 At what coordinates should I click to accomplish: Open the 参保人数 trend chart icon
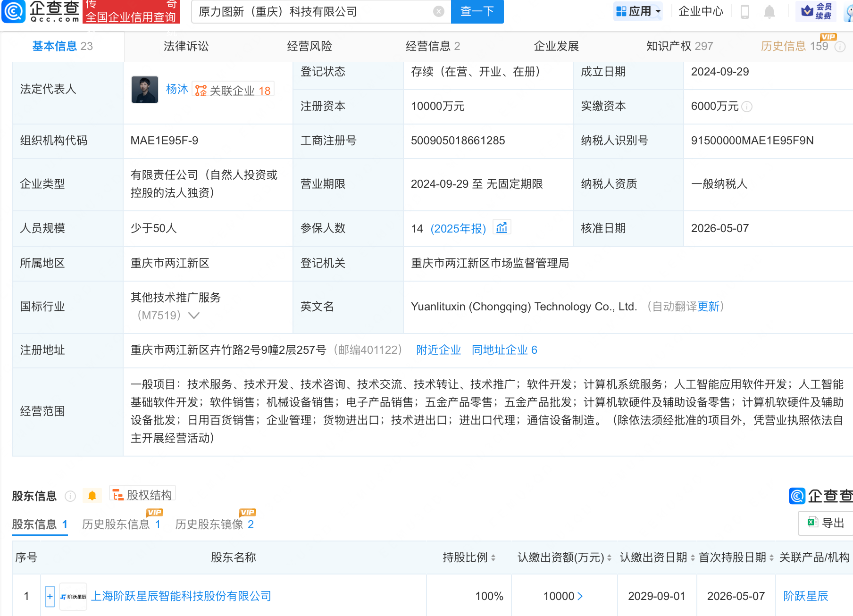point(502,228)
